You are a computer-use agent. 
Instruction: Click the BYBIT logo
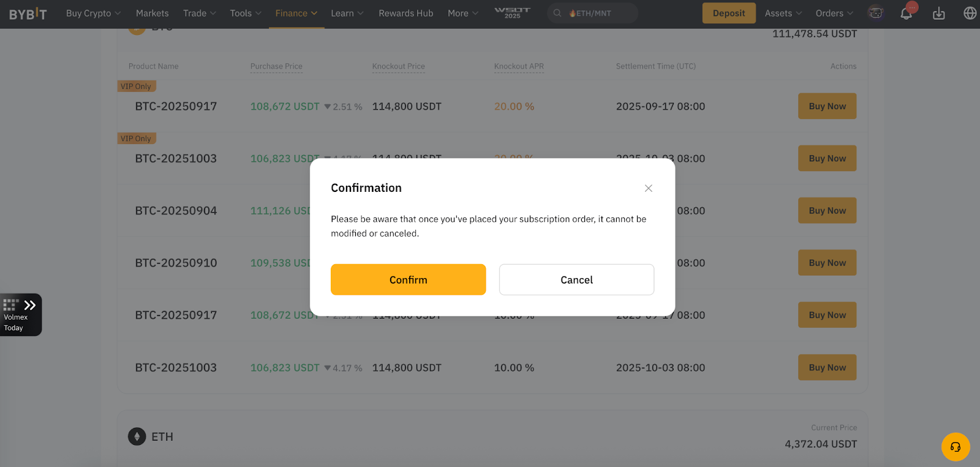point(29,12)
